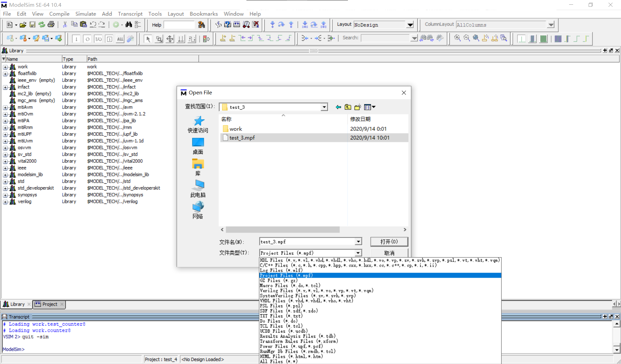621x364 pixels.
Task: Expand the verilog library node
Action: click(5, 202)
